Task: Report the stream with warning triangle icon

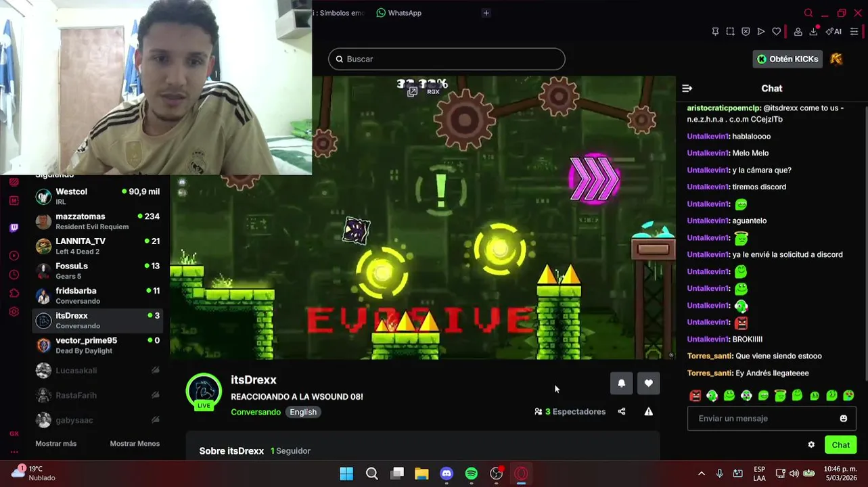Action: click(649, 411)
